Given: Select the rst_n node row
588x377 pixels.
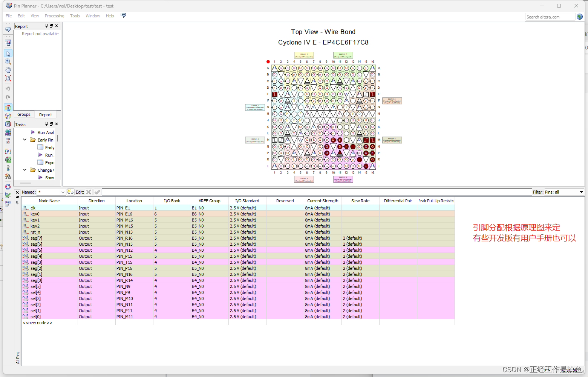Looking at the screenshot, I should click(238, 232).
